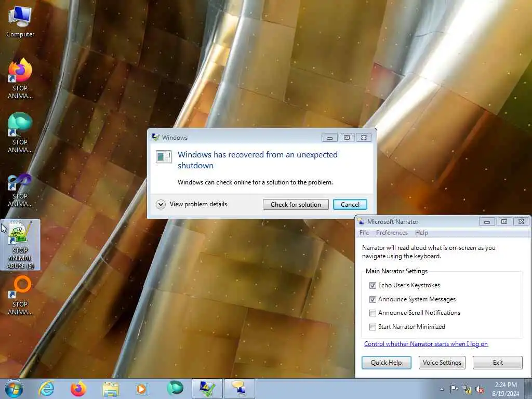Select the teal chat-bubble STOP ANIMA... shortcut

[20, 132]
